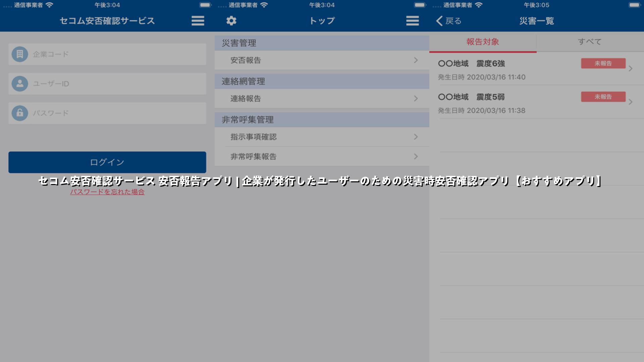The image size is (644, 362).
Task: Open the 非常呼集報告 row chevron
Action: 416,157
